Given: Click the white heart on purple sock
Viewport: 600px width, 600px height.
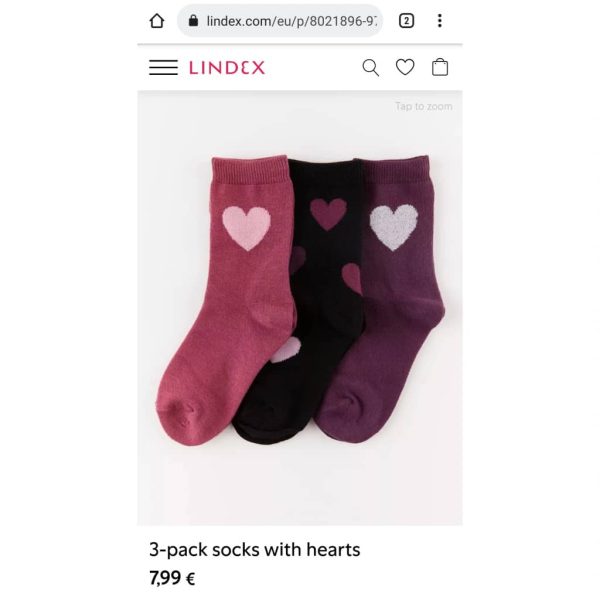Looking at the screenshot, I should click(394, 227).
